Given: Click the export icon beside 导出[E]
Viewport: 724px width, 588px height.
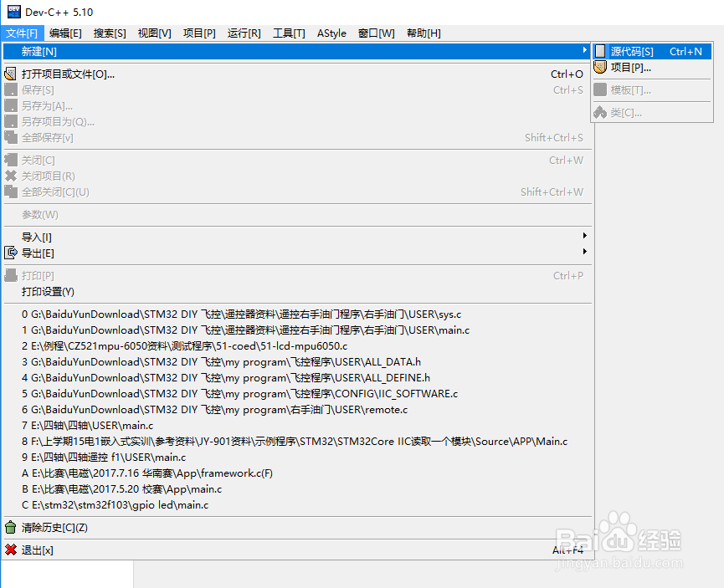Looking at the screenshot, I should coord(11,253).
